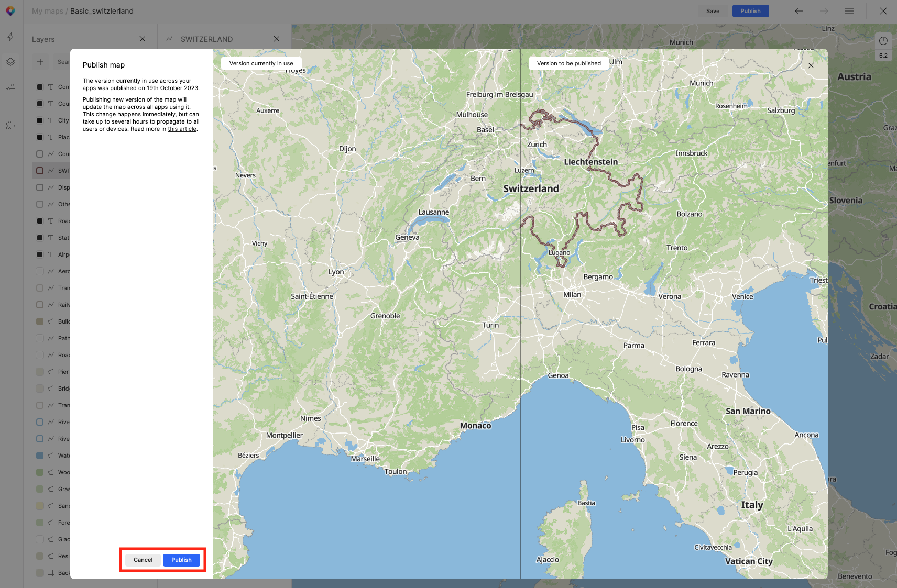Image resolution: width=897 pixels, height=588 pixels.
Task: Click the Save button in top bar
Action: pos(713,11)
